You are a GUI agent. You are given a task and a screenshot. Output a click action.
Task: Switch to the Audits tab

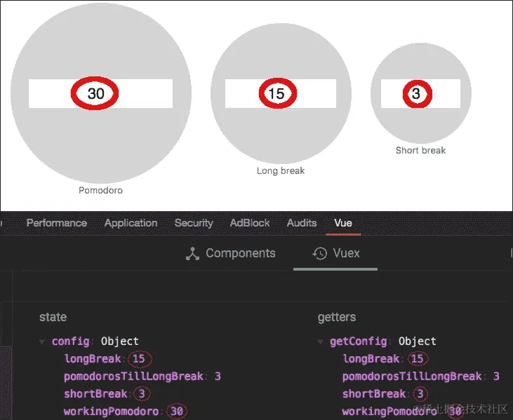[302, 223]
